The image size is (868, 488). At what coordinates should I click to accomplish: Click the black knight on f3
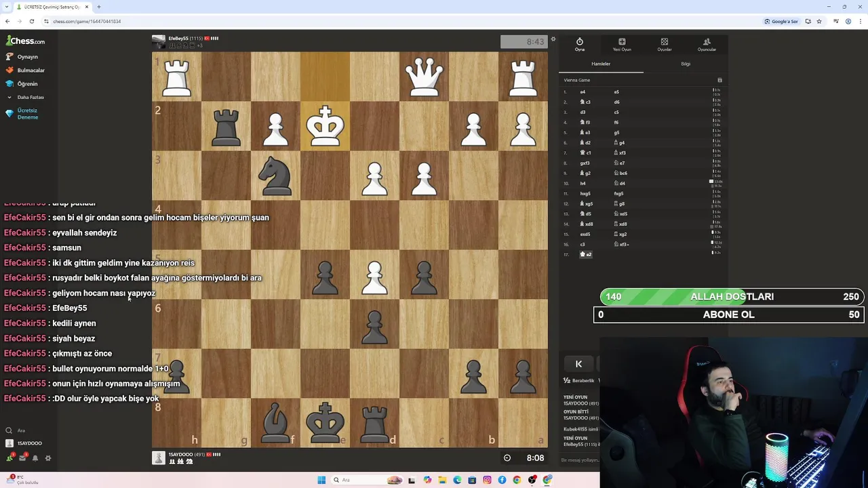coord(276,176)
